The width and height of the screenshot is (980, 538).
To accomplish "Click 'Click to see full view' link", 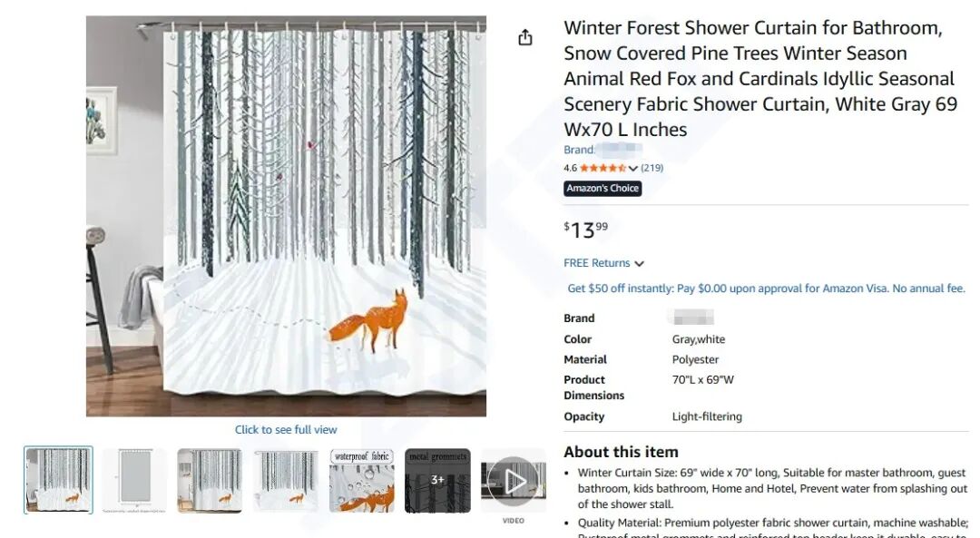I will click(286, 430).
